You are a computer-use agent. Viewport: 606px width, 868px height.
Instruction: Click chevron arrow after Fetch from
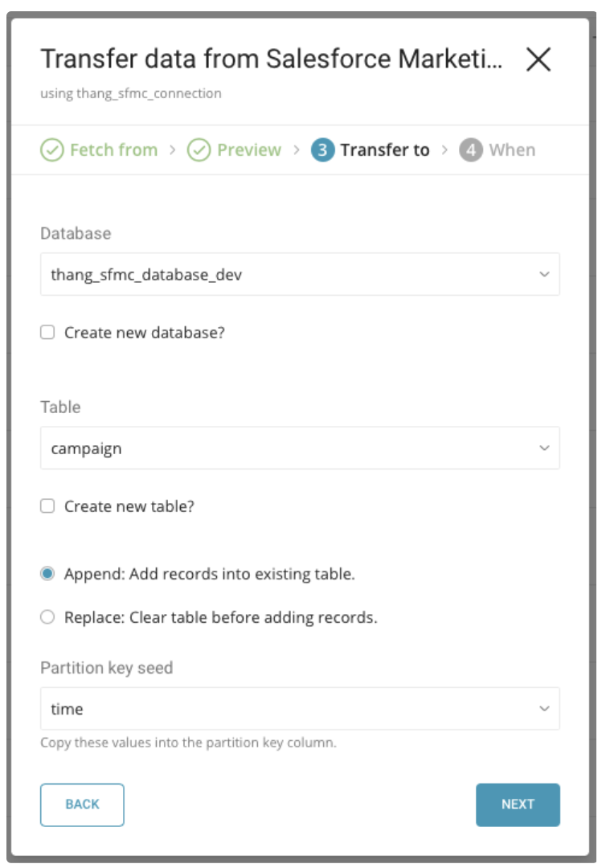coord(173,150)
